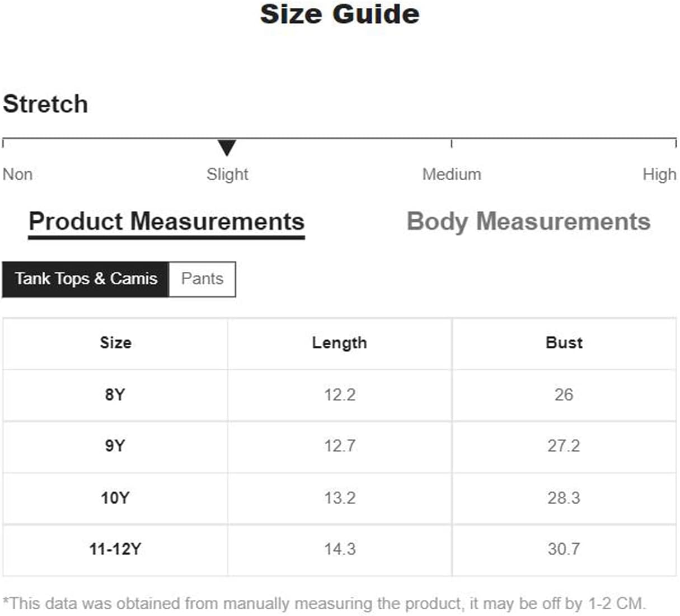Switch to Body Measurements tab
Image resolution: width=680 pixels, height=616 pixels.
pyautogui.click(x=528, y=222)
